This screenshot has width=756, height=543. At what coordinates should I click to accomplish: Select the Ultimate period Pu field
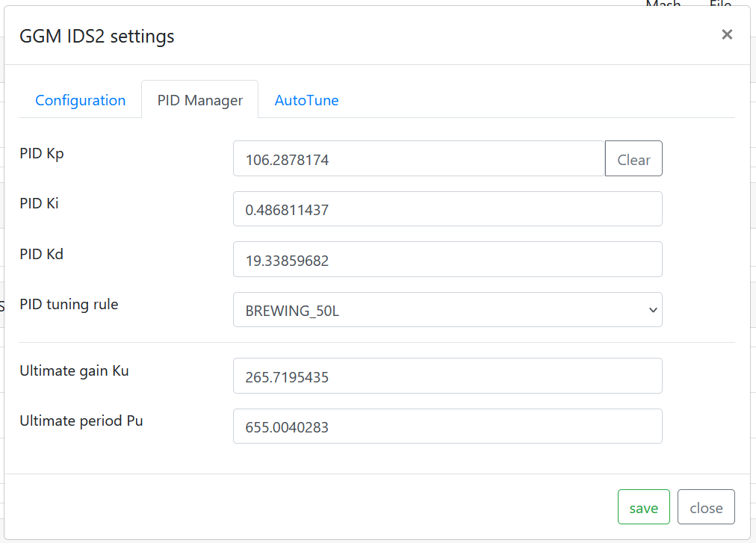click(x=447, y=426)
